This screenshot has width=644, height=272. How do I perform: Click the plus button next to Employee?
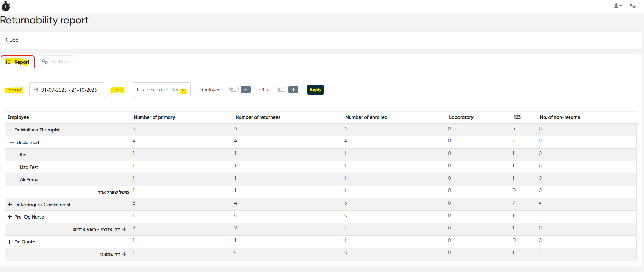246,90
